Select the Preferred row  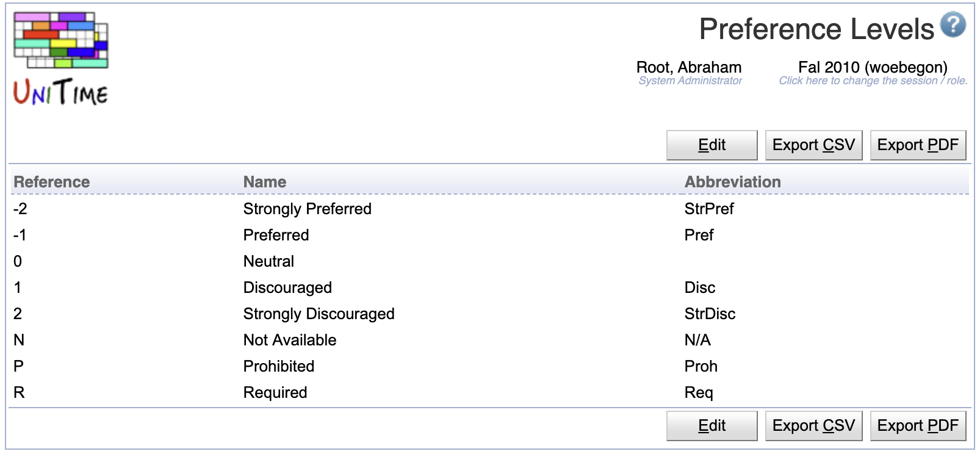click(x=490, y=235)
